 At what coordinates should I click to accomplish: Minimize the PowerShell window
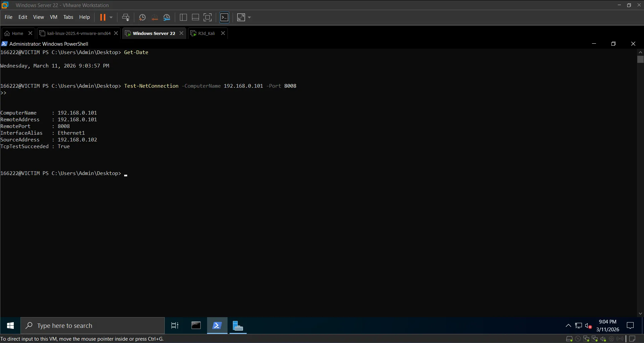(594, 44)
